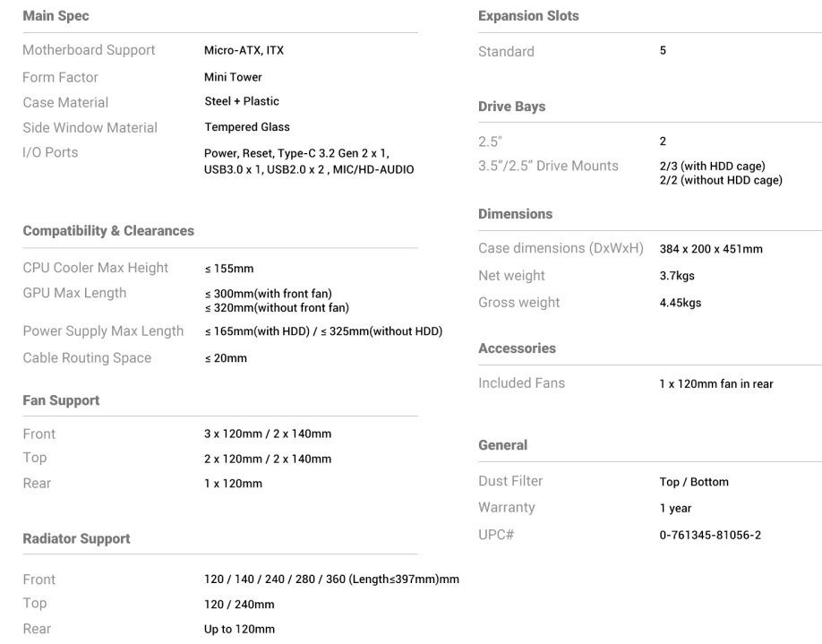Click the Tempered Glass value text
The image size is (822, 644).
[247, 127]
